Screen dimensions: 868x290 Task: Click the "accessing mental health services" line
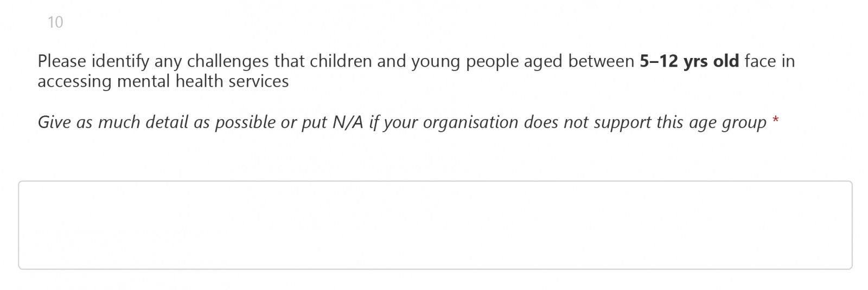(x=163, y=81)
